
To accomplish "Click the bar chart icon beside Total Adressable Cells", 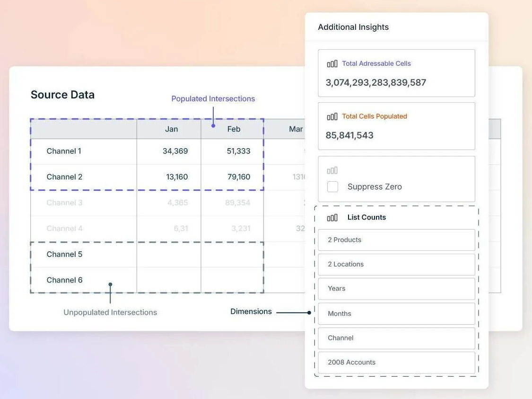I will pos(332,63).
